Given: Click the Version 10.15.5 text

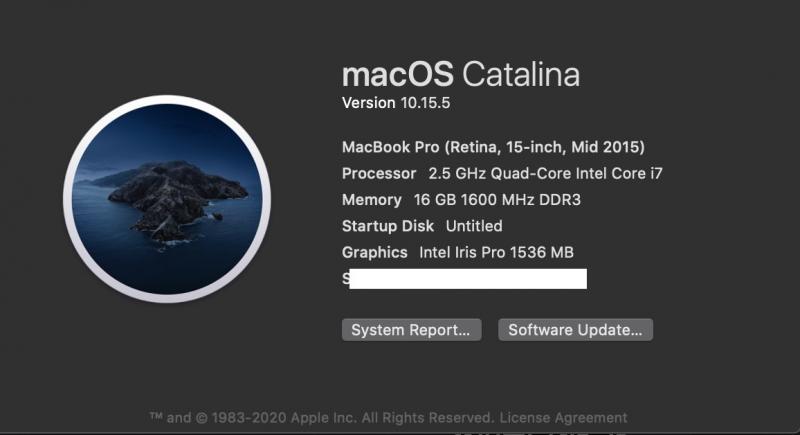Looking at the screenshot, I should pos(396,103).
